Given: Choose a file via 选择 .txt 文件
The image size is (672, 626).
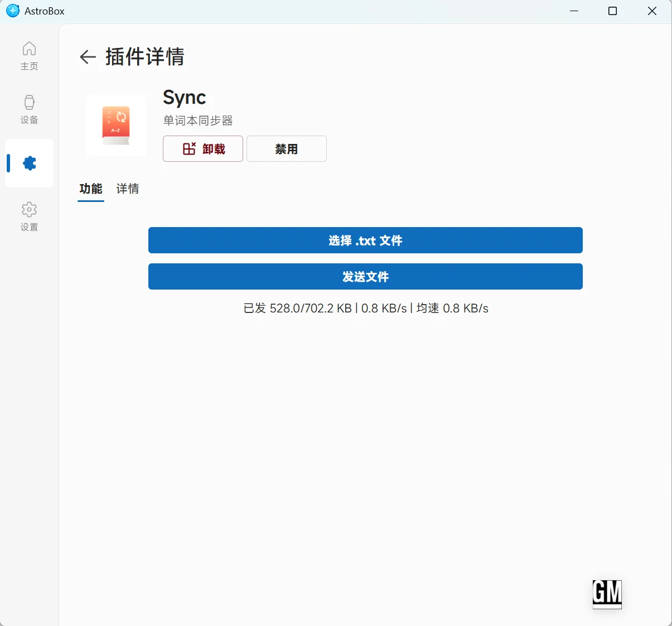Looking at the screenshot, I should [x=365, y=240].
